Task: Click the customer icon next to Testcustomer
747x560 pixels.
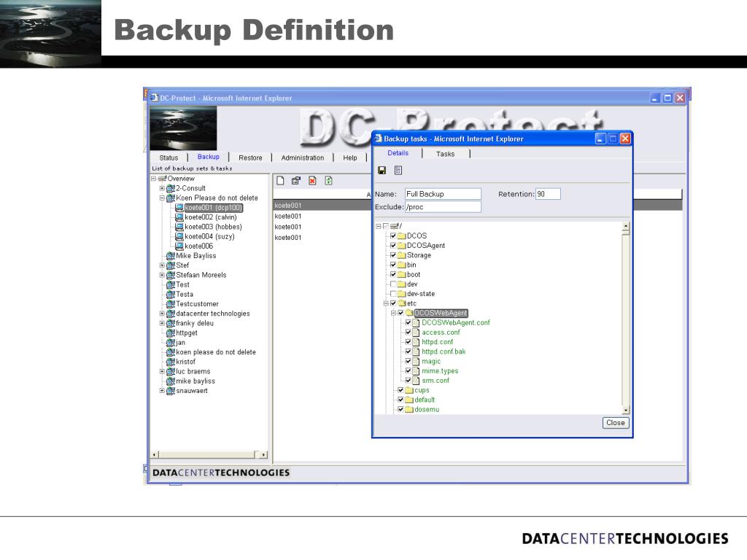Action: point(171,304)
